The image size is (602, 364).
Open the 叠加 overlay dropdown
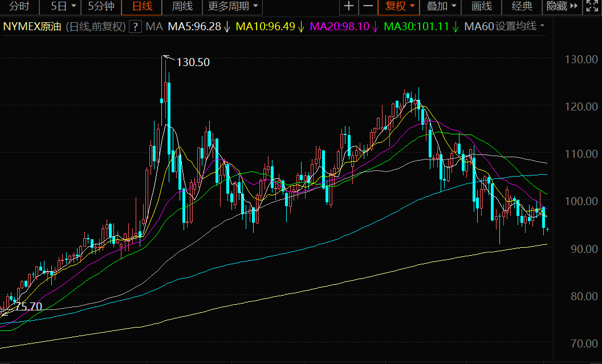(442, 7)
